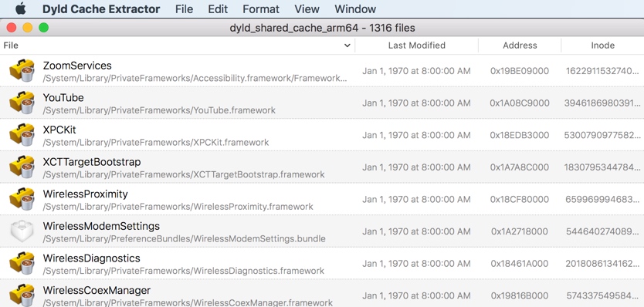Select the XCTTargetBootstrap file name
644x307 pixels.
pyautogui.click(x=92, y=162)
